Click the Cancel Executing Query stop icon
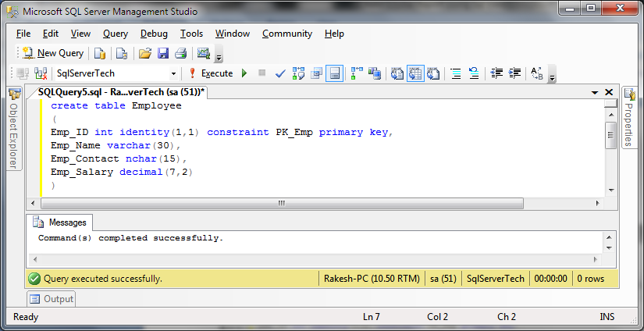The height and width of the screenshot is (331, 644). [262, 73]
